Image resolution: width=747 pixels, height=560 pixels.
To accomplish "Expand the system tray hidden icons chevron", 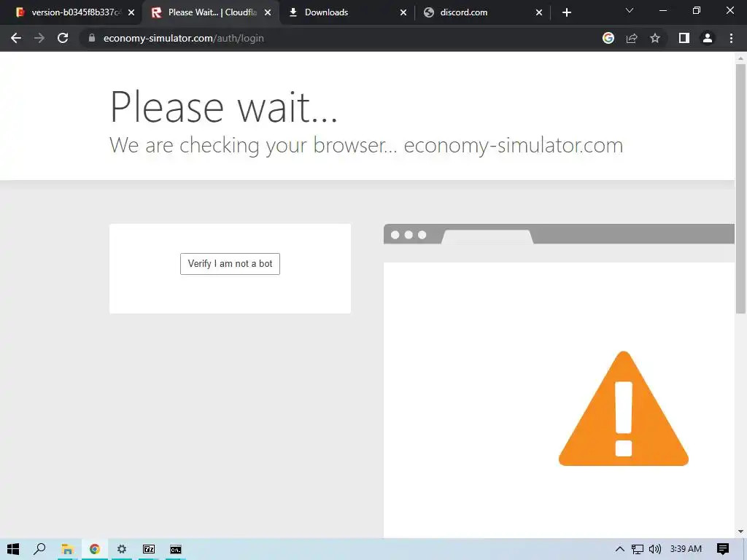I will 619,549.
